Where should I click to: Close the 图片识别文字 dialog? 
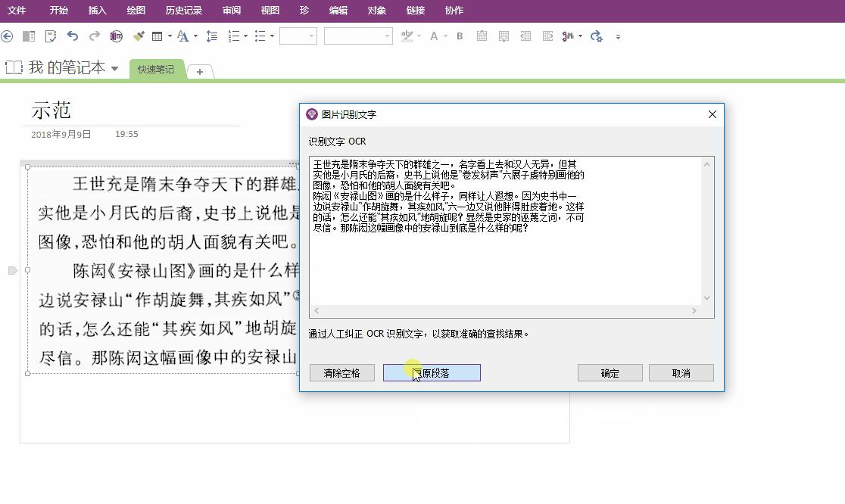click(712, 114)
